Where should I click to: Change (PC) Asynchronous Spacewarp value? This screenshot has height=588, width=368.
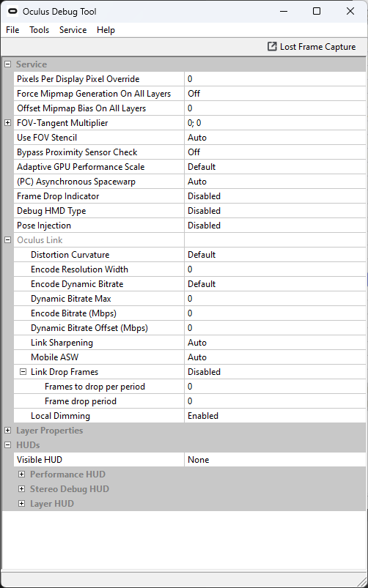pos(275,182)
